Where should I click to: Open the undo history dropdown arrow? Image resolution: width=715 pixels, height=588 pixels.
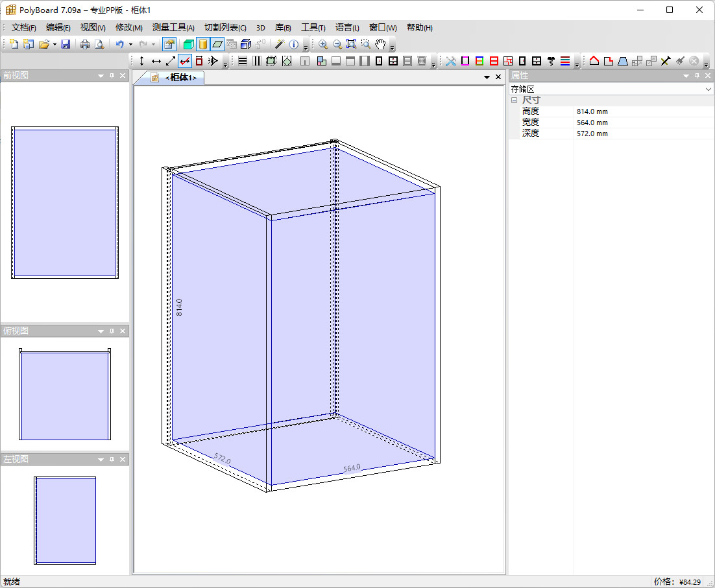click(130, 44)
